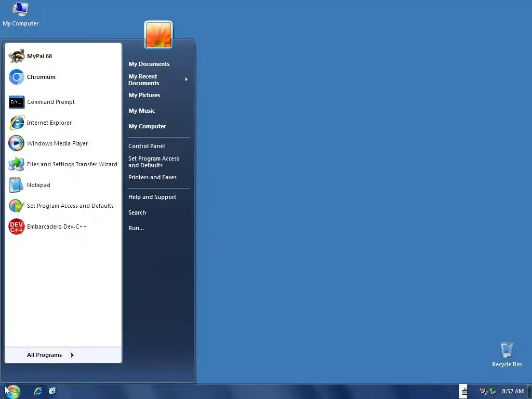Expand My Recent Documents submenu
This screenshot has width=532, height=399.
pyautogui.click(x=158, y=79)
